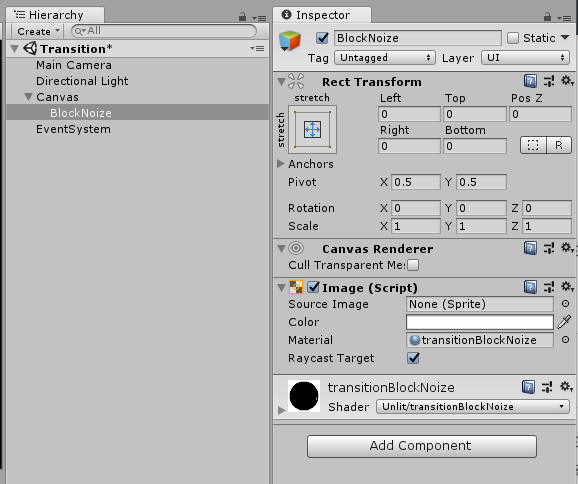578x484 pixels.
Task: Select the Hierarchy tab
Action: [x=55, y=15]
